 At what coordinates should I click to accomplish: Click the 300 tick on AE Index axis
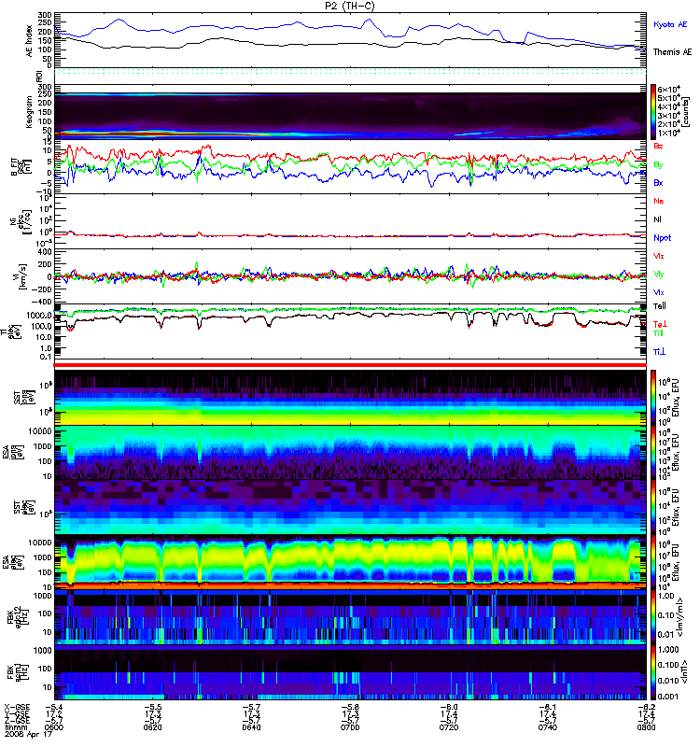tap(45, 16)
